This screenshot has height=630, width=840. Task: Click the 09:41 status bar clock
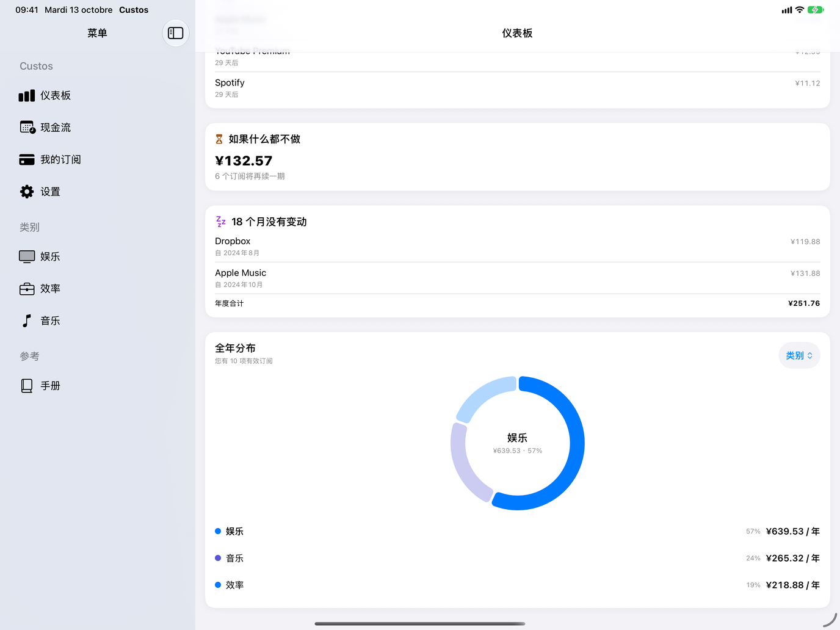pos(27,10)
